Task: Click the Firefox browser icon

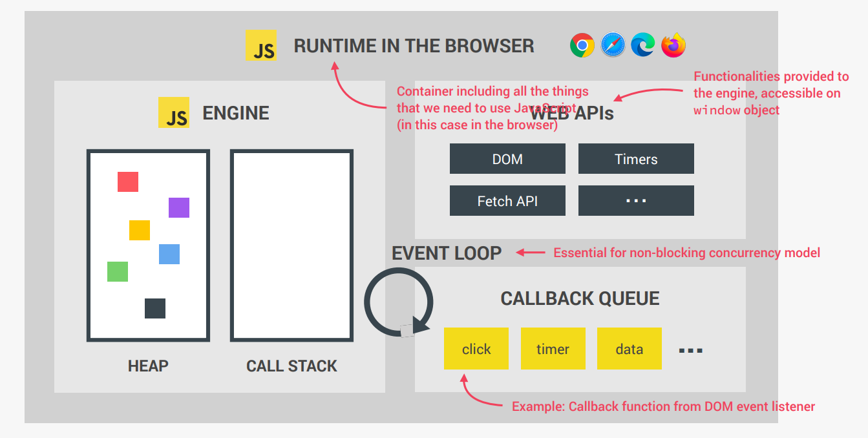Action: 673,45
